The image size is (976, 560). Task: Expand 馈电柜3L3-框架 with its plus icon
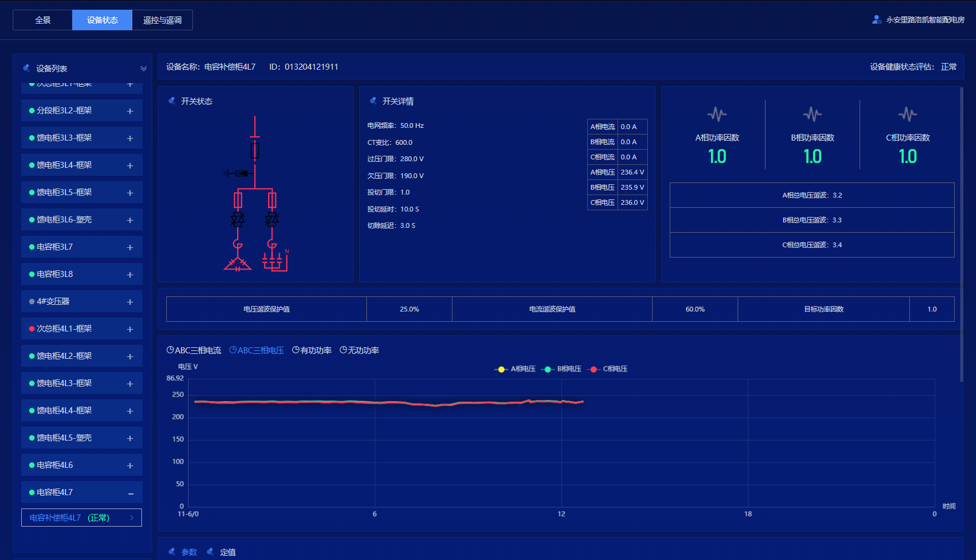[x=130, y=138]
